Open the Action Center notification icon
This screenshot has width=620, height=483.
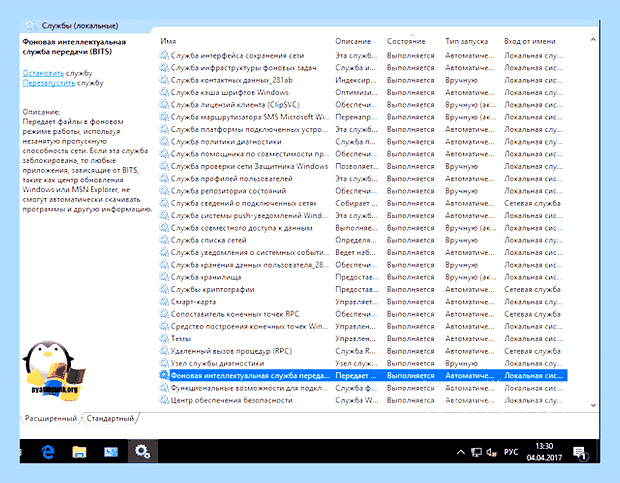tap(580, 453)
